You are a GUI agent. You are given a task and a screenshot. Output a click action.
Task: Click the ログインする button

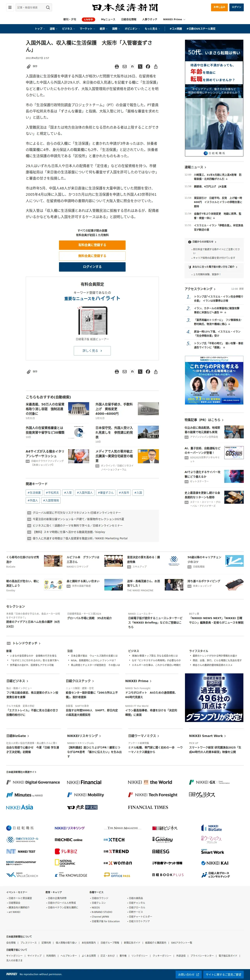(92, 267)
